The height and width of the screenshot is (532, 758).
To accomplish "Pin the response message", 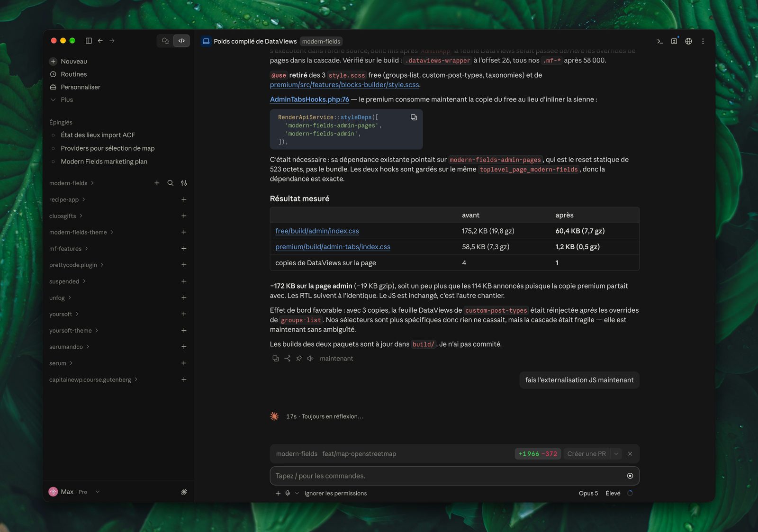I will (299, 359).
